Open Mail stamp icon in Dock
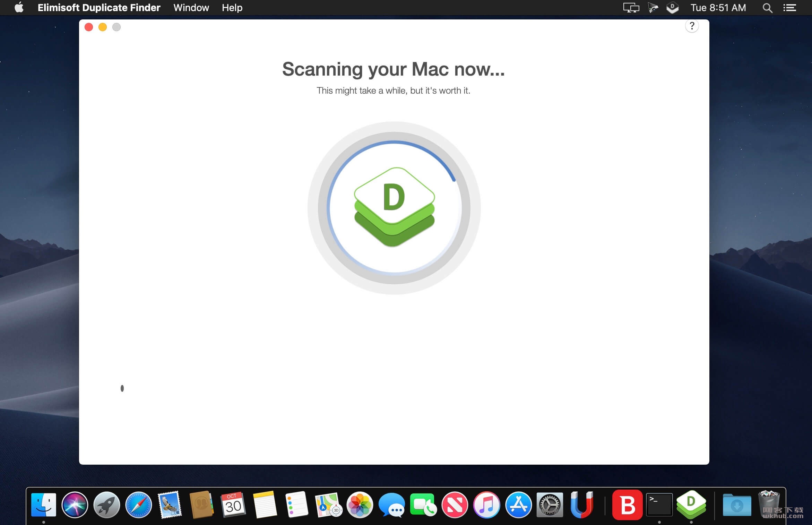Image resolution: width=812 pixels, height=525 pixels. (170, 505)
